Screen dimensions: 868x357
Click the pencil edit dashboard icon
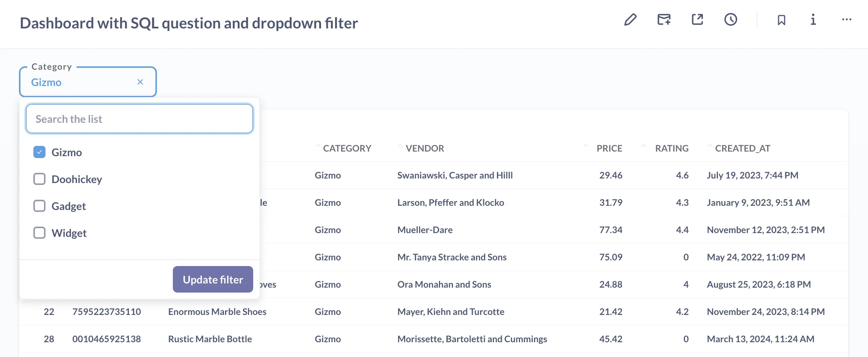click(x=630, y=20)
